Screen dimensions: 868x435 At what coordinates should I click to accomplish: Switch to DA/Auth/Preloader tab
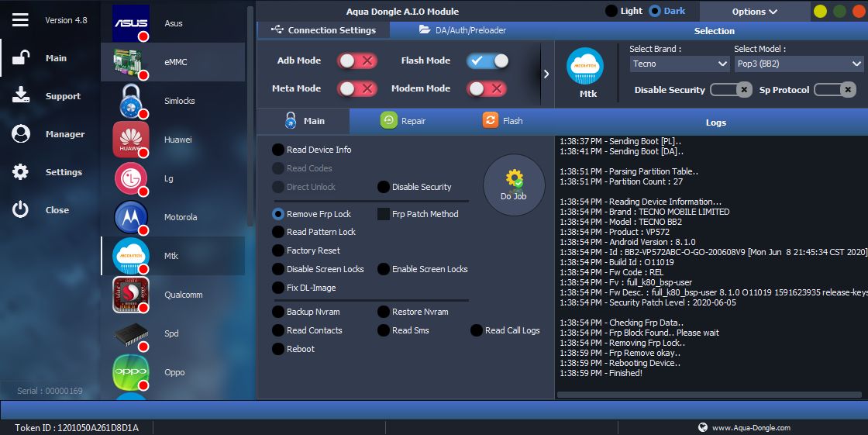[x=463, y=30]
